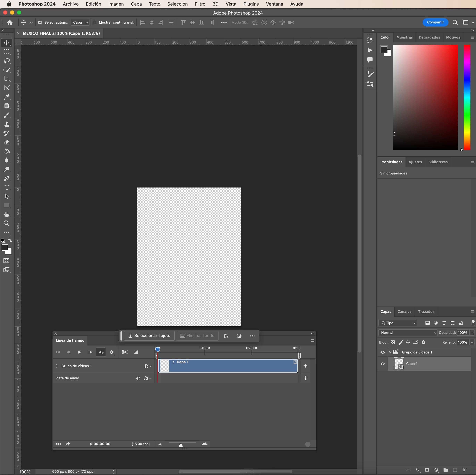Hide the Capa 1 layer
Screen dimensions: 476x475
(x=382, y=364)
